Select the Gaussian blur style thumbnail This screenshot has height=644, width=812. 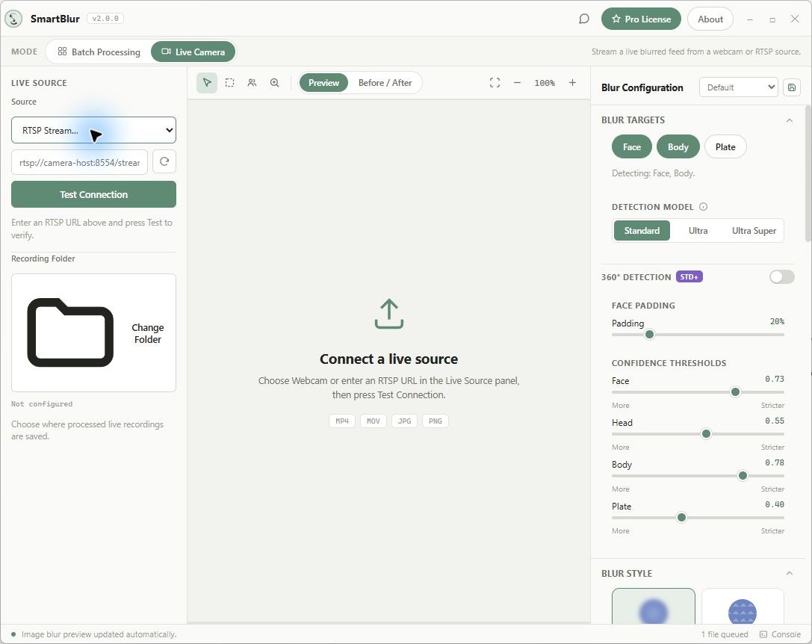click(x=654, y=606)
